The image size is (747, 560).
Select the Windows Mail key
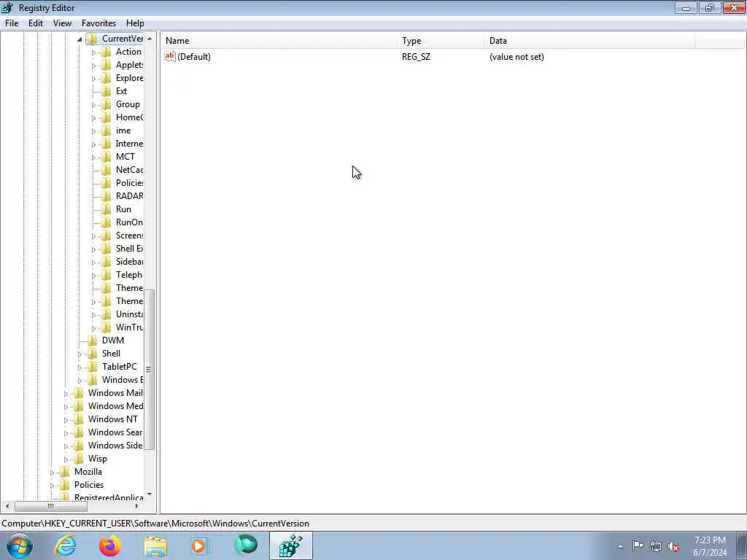coord(115,392)
